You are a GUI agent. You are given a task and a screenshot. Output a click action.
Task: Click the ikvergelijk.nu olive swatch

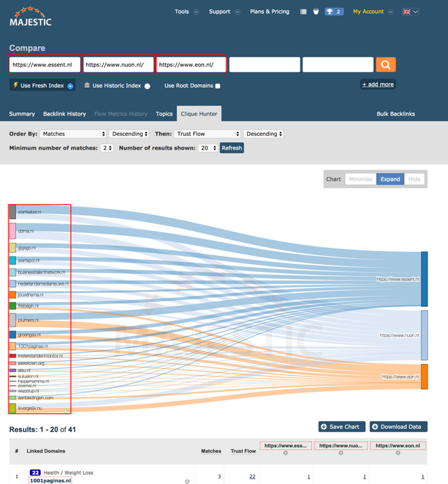point(12,408)
